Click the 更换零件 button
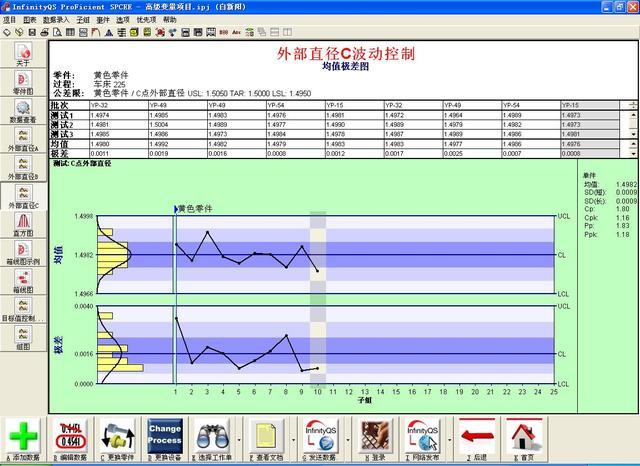 [x=118, y=440]
